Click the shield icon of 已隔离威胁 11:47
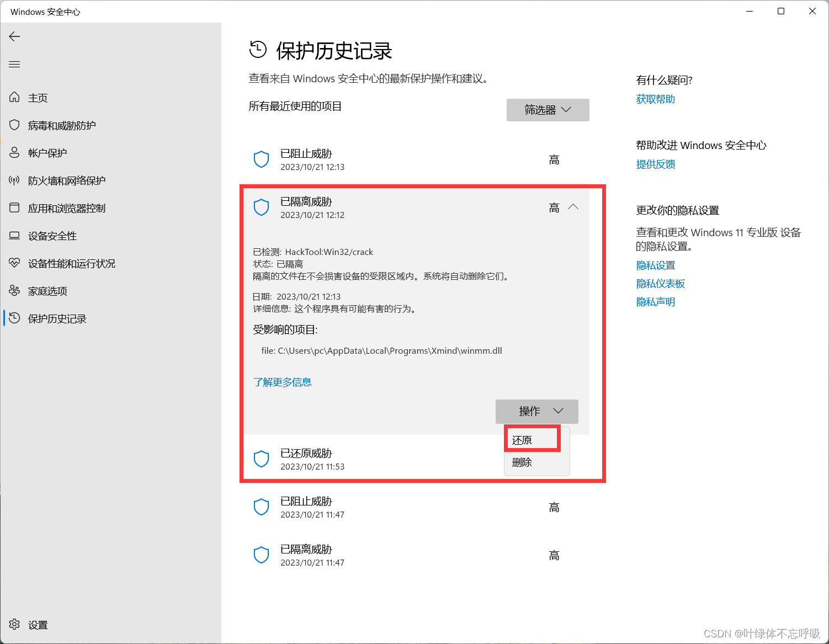 click(261, 555)
